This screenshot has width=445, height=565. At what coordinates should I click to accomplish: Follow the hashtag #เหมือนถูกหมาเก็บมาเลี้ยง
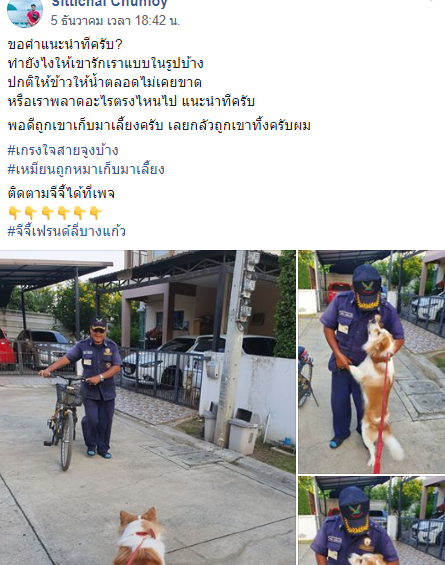coord(86,169)
